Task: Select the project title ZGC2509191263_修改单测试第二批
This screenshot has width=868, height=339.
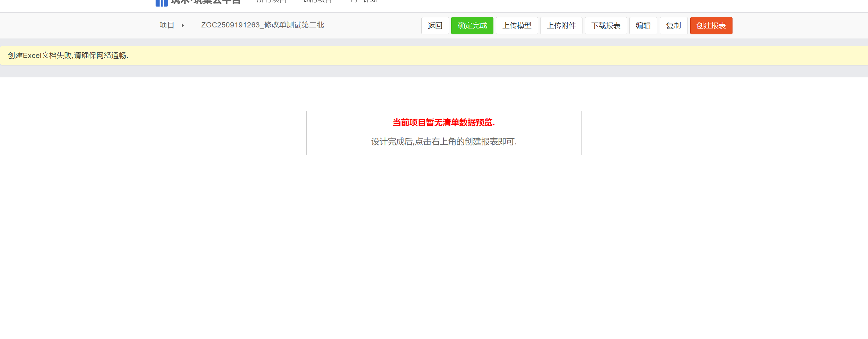Action: (x=263, y=25)
